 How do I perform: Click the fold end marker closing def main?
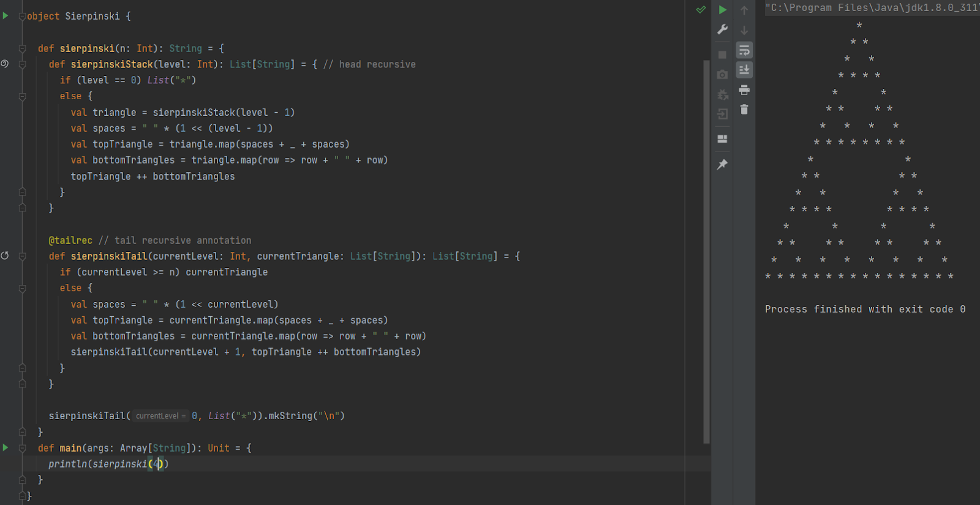(22, 480)
